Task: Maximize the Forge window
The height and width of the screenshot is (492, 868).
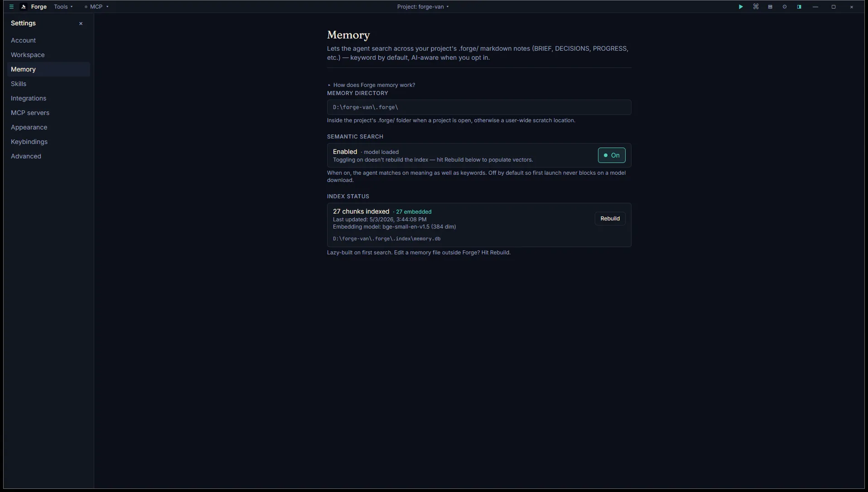Action: point(834,7)
